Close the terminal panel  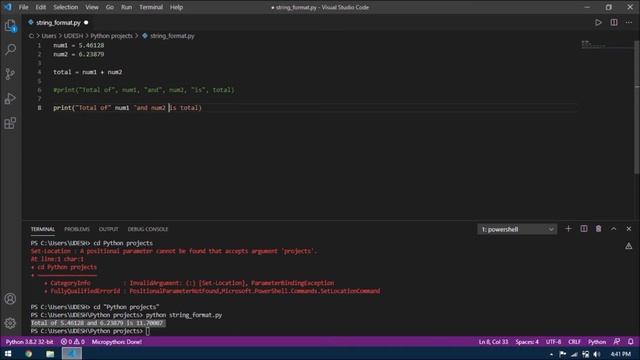tap(629, 229)
